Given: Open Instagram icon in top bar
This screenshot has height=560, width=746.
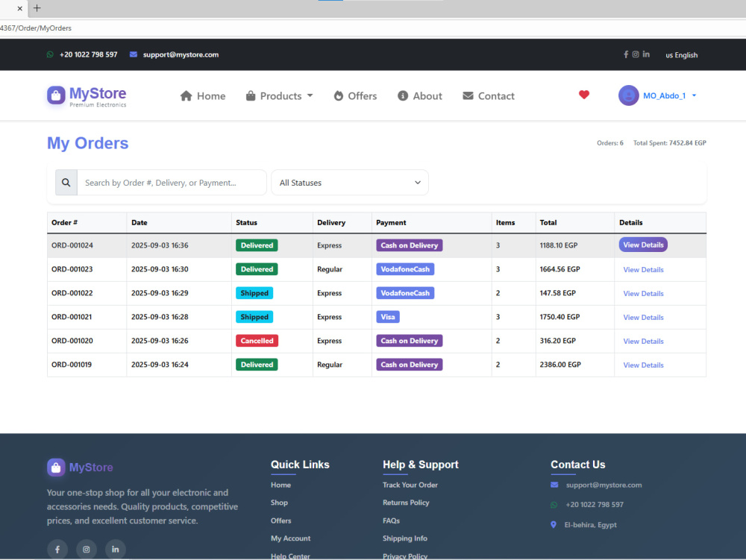Looking at the screenshot, I should (636, 54).
